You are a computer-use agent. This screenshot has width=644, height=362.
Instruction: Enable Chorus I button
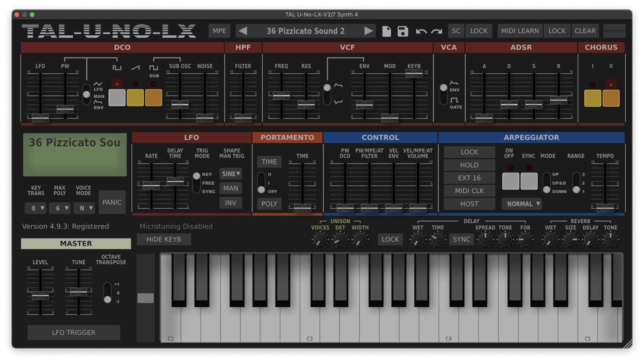[592, 98]
